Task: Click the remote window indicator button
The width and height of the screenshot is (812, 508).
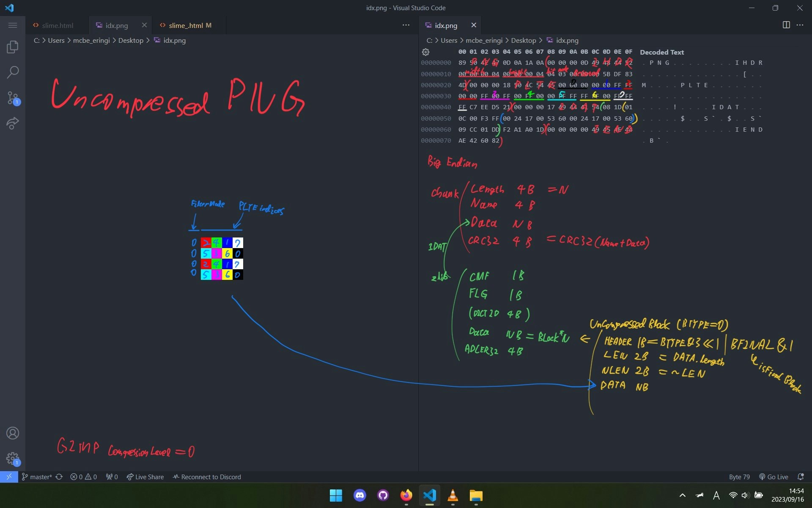Action: (x=9, y=477)
